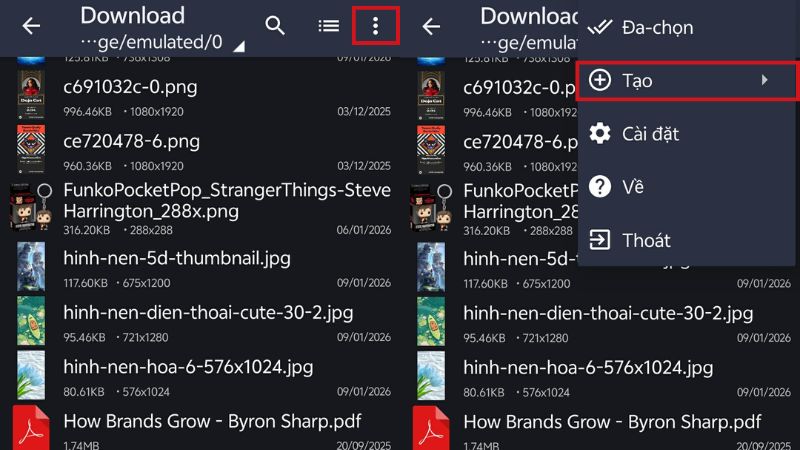Select hinh-nen-5d-thumbnail.jpg name in left panel

(177, 259)
